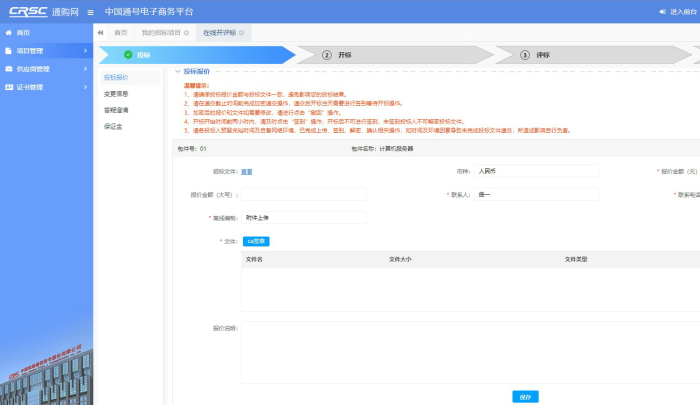Open the 招标文件 查看 link

pyautogui.click(x=246, y=171)
